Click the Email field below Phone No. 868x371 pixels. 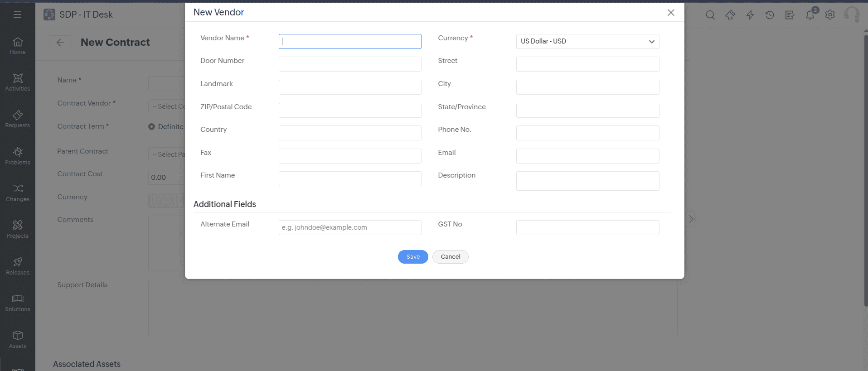click(587, 156)
